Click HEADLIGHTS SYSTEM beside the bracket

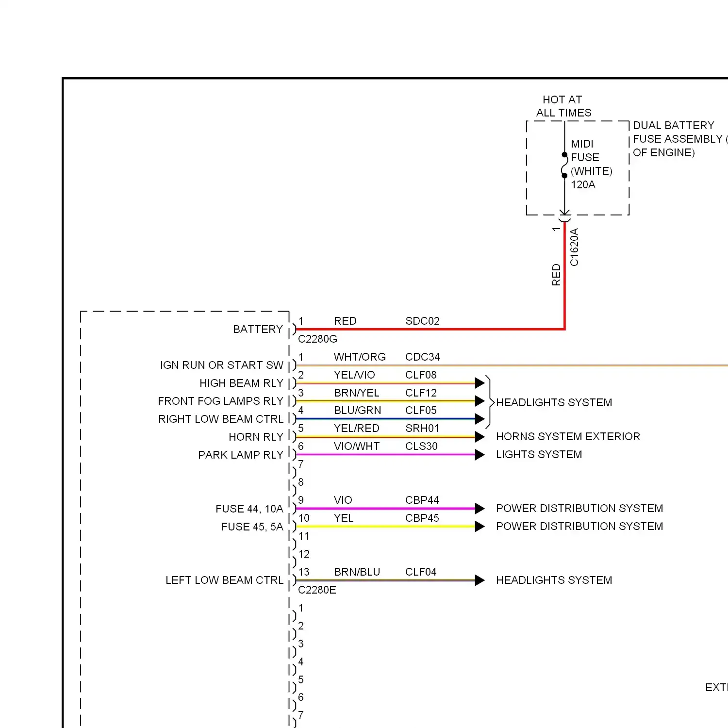coord(554,402)
